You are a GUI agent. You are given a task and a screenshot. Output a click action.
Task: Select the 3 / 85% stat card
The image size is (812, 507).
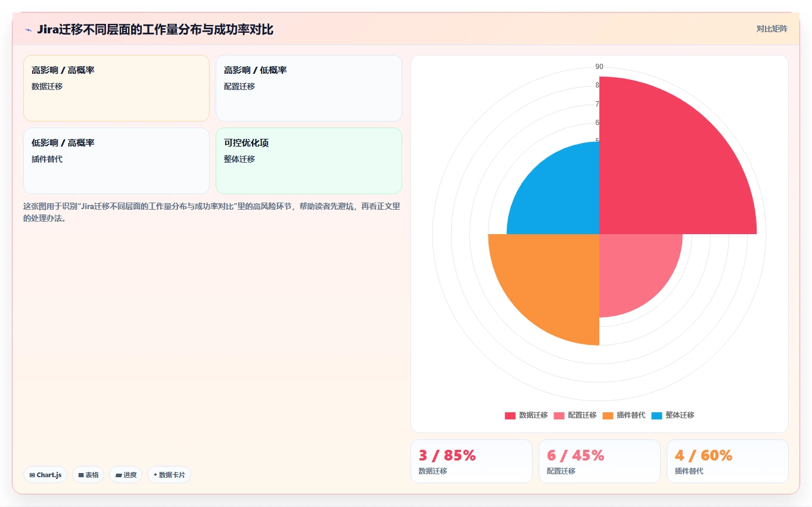(x=471, y=461)
